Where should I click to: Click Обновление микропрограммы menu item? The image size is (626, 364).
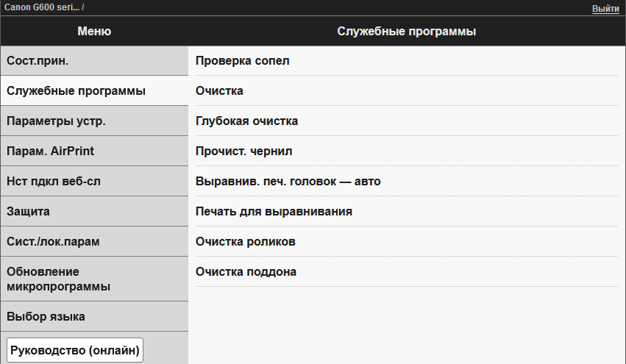[93, 279]
